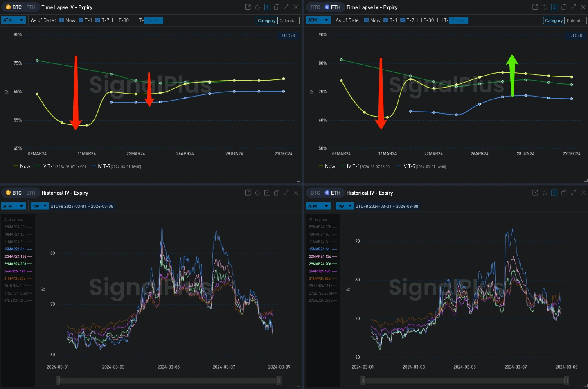The height and width of the screenshot is (389, 588).
Task: Switch to Calendar view in BTC Time Lapse
Action: tap(288, 20)
